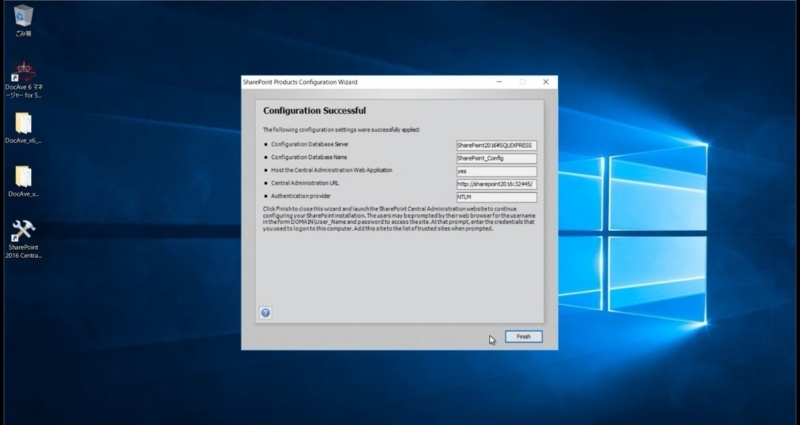Open the wizard help icon
Image resolution: width=800 pixels, height=425 pixels.
(265, 313)
